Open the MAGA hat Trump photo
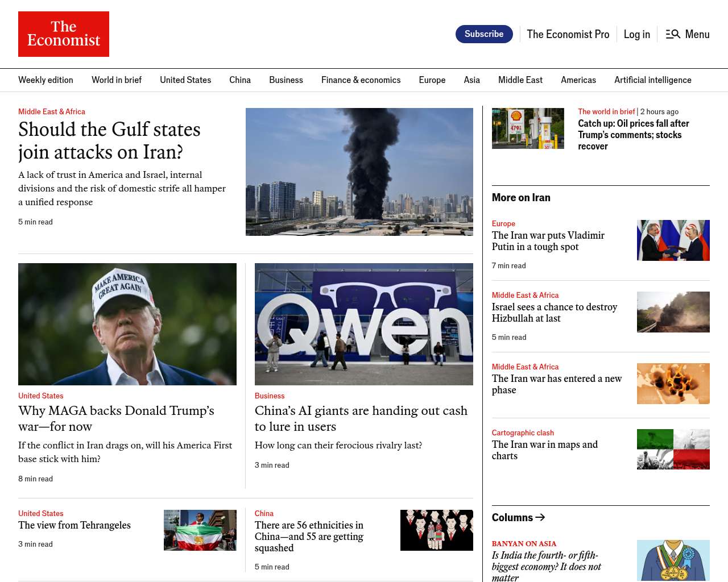 click(x=127, y=324)
